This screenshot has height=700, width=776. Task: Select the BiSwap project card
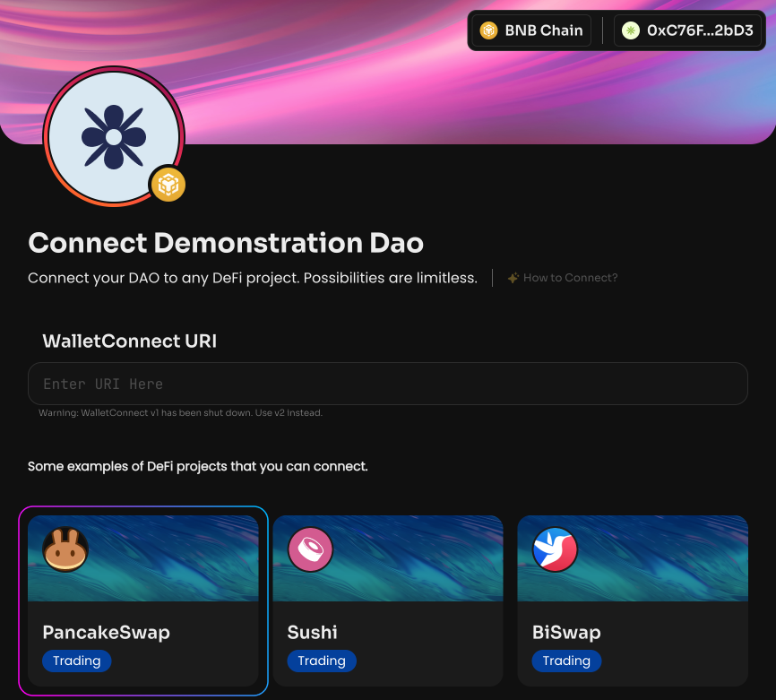click(x=633, y=601)
